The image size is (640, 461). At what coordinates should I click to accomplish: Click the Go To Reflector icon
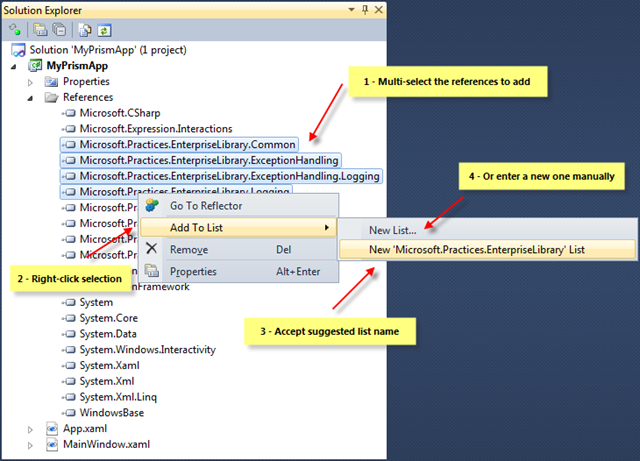click(152, 205)
